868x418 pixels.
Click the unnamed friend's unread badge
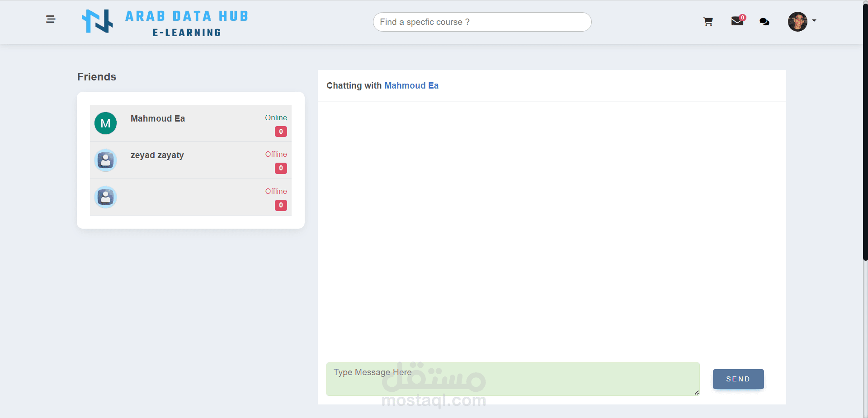pos(281,205)
